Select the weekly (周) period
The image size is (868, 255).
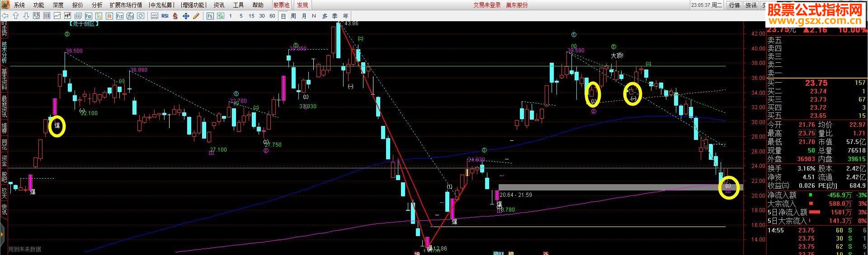coord(293,16)
